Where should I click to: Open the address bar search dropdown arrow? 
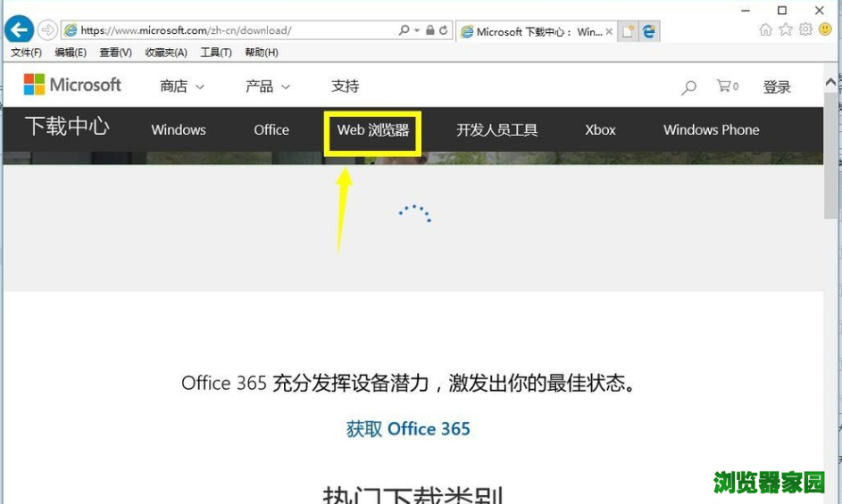pos(416,30)
